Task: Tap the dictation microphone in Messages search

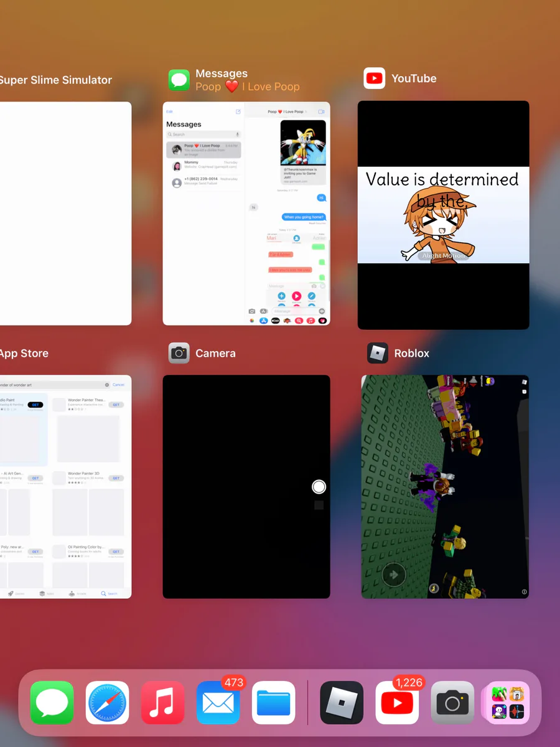Action: click(237, 134)
